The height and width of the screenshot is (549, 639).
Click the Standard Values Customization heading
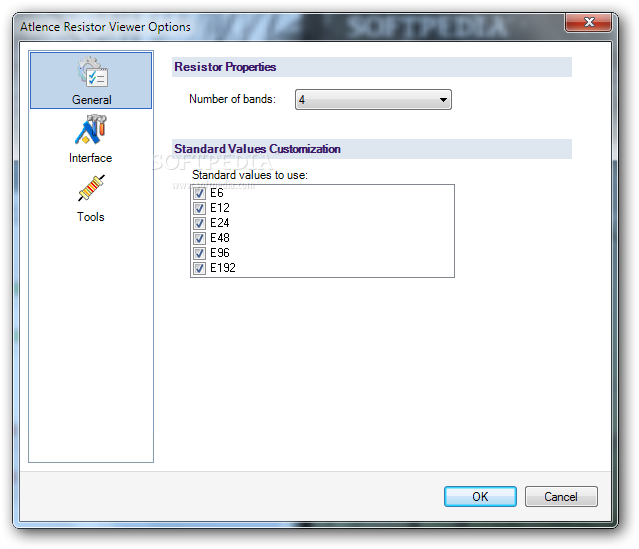257,149
